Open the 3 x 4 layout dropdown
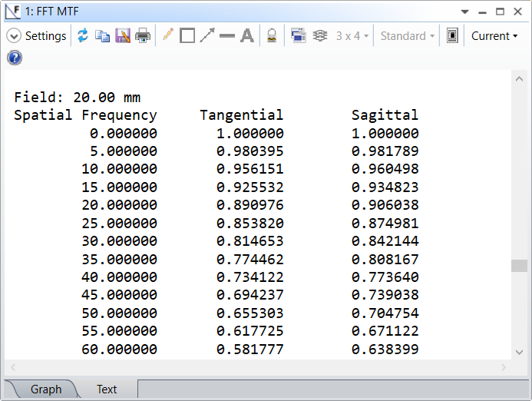The height and width of the screenshot is (401, 532). (352, 35)
